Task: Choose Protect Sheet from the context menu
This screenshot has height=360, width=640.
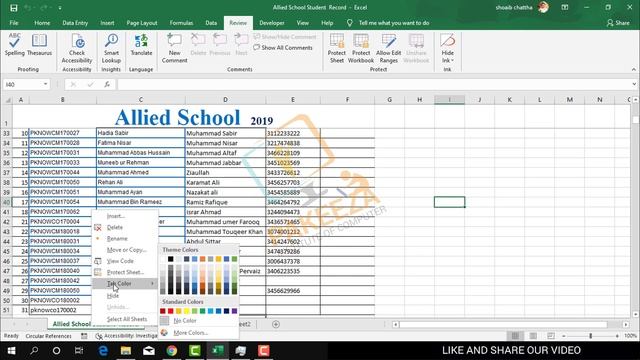Action: (x=125, y=272)
